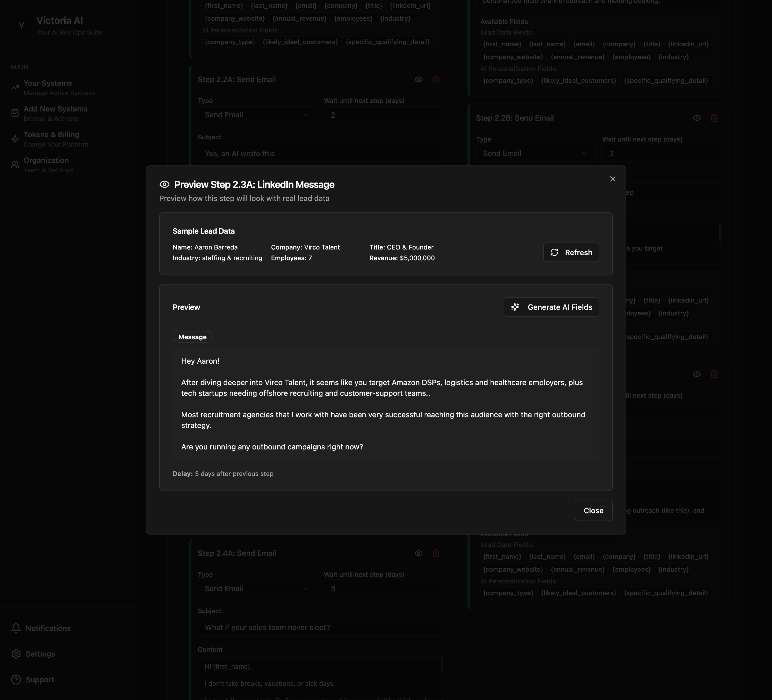Open Type dropdown in Step 2.4A
The image size is (772, 700).
click(257, 589)
